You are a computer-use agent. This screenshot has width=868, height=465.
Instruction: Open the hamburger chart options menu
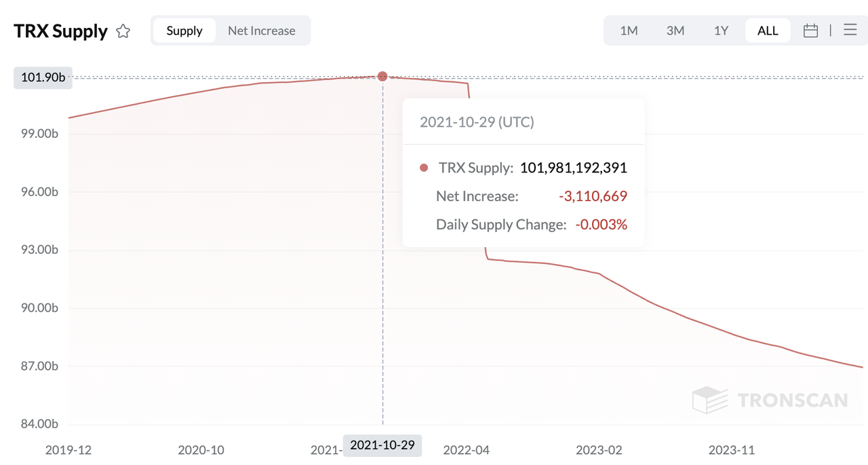850,30
